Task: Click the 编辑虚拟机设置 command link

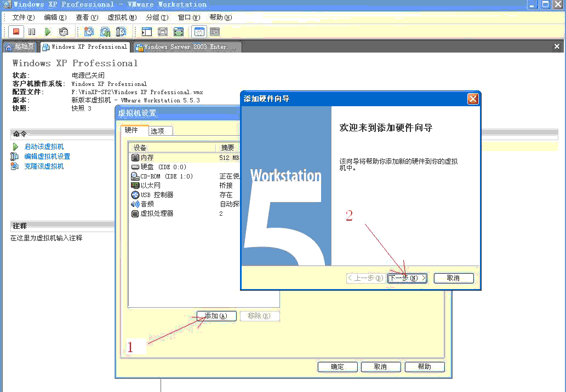Action: pyautogui.click(x=47, y=157)
